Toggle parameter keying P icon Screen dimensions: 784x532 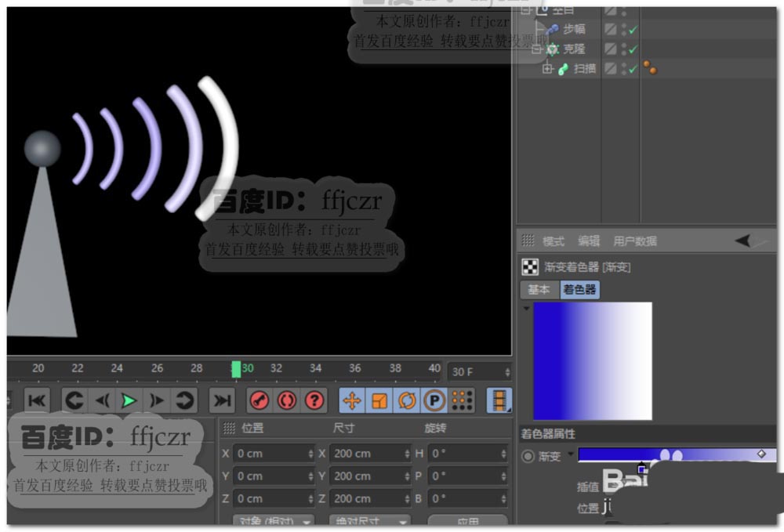click(x=434, y=400)
